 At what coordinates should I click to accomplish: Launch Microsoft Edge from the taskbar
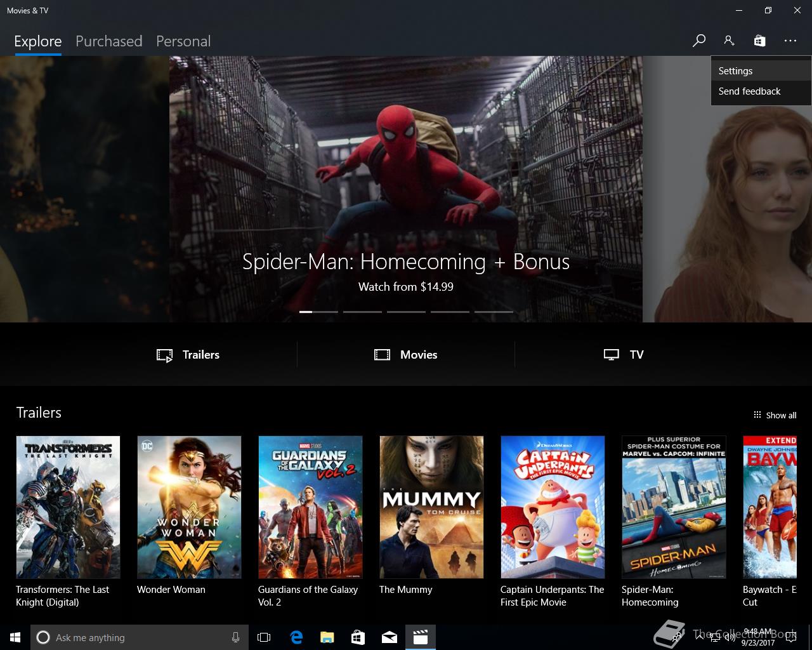pos(296,637)
